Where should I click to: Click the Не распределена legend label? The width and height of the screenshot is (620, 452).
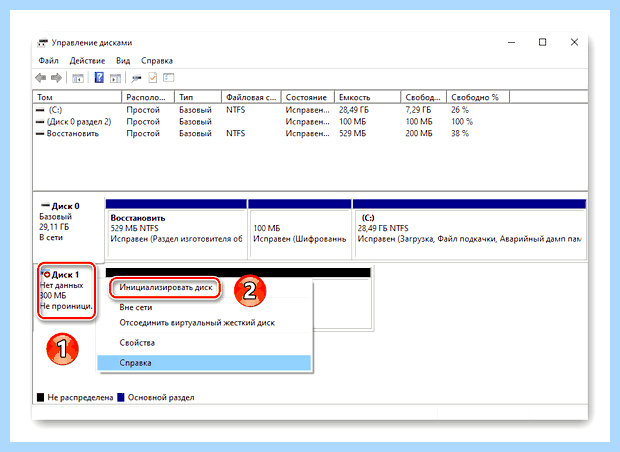[80, 397]
